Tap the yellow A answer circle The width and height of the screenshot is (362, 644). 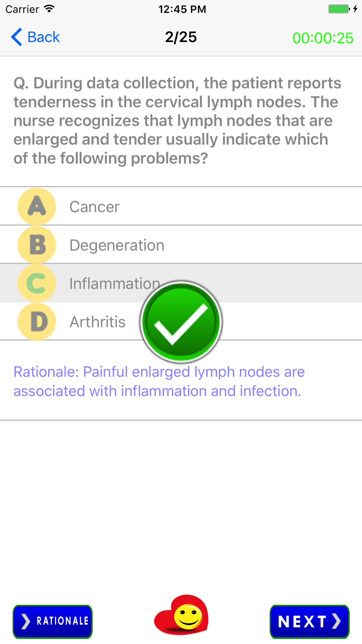coord(37,206)
